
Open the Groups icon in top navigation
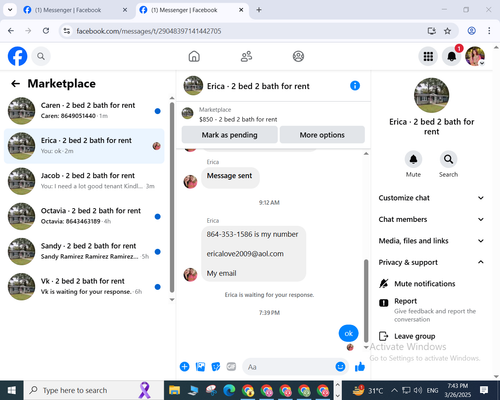(298, 56)
